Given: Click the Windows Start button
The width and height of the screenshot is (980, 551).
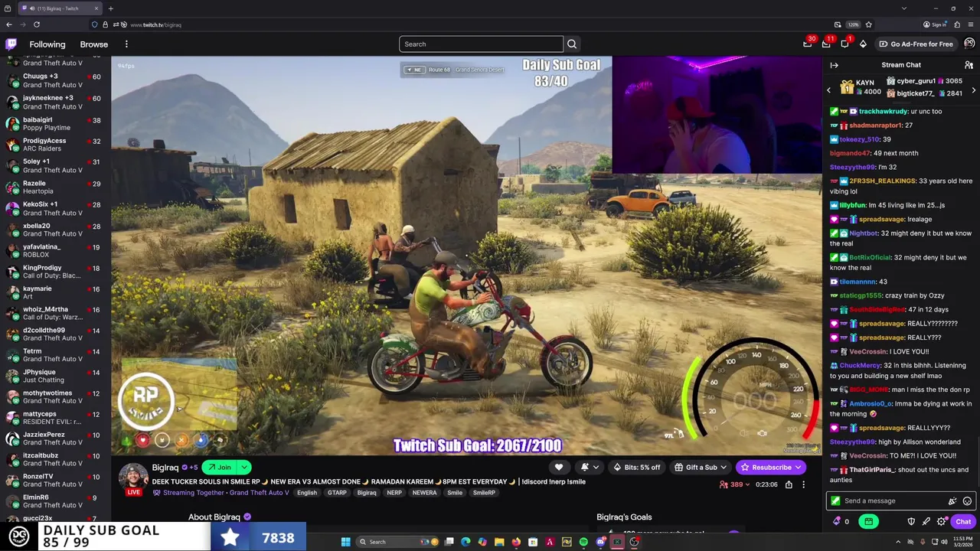Looking at the screenshot, I should (345, 542).
